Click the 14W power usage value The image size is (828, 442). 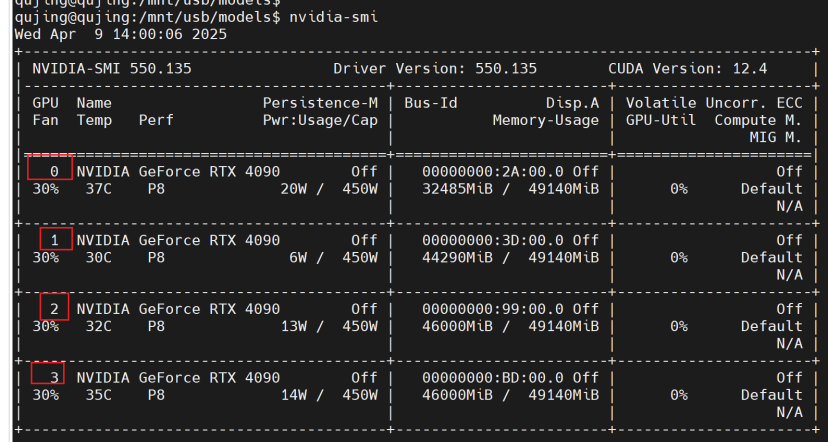(x=294, y=395)
